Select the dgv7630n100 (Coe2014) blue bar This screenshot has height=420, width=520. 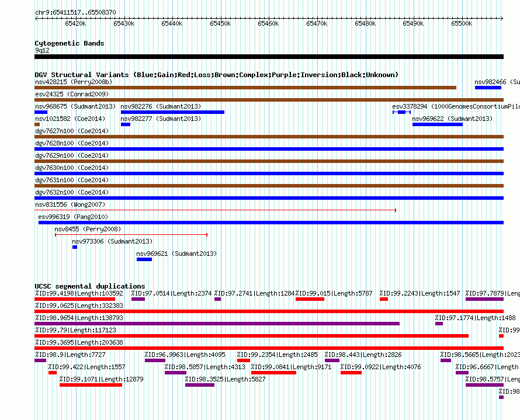pos(269,173)
